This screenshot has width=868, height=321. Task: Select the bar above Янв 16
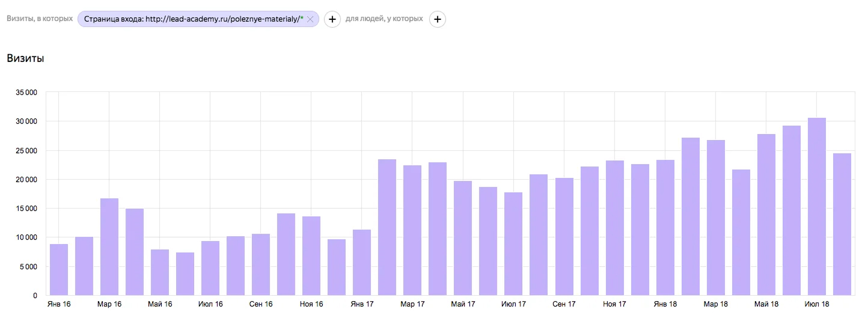59,270
